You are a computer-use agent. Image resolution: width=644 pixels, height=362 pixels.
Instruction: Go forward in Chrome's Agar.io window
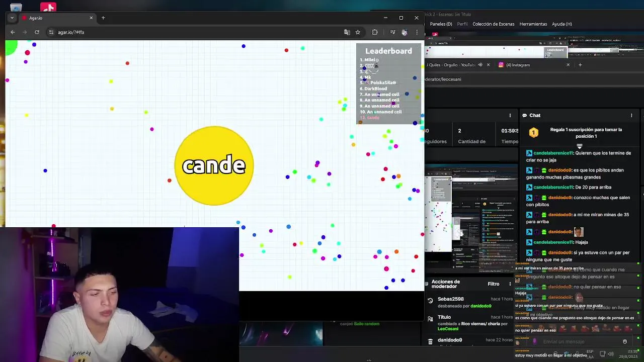point(25,32)
